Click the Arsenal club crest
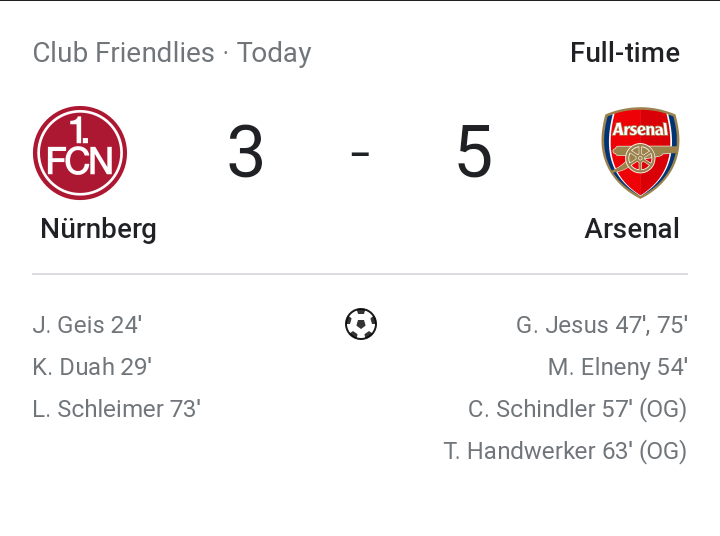This screenshot has width=720, height=536. tap(640, 153)
